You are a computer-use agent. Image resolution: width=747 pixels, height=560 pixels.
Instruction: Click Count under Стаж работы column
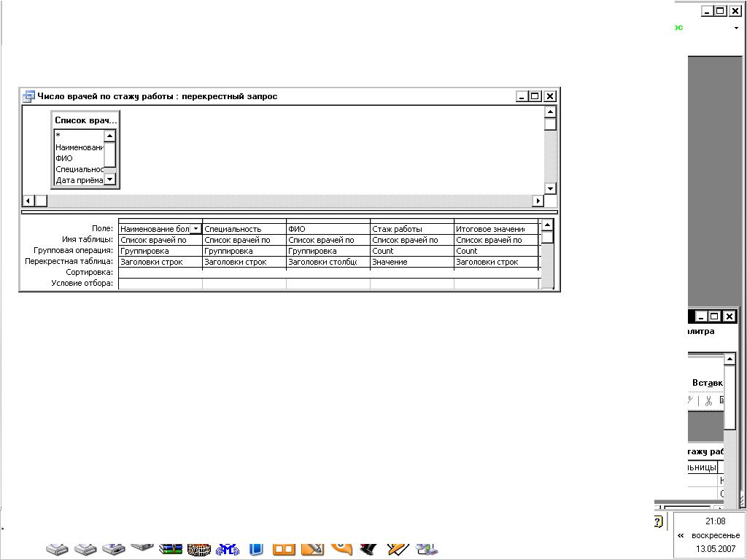[x=411, y=251]
